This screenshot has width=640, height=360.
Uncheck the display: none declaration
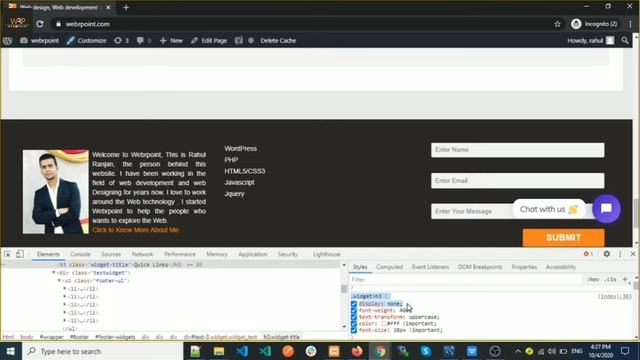(353, 304)
